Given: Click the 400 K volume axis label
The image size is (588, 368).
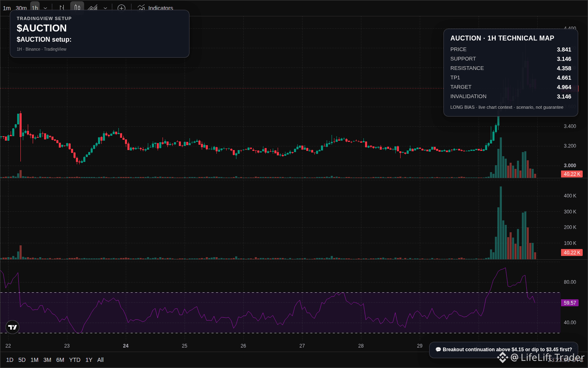Looking at the screenshot, I should click(570, 196).
